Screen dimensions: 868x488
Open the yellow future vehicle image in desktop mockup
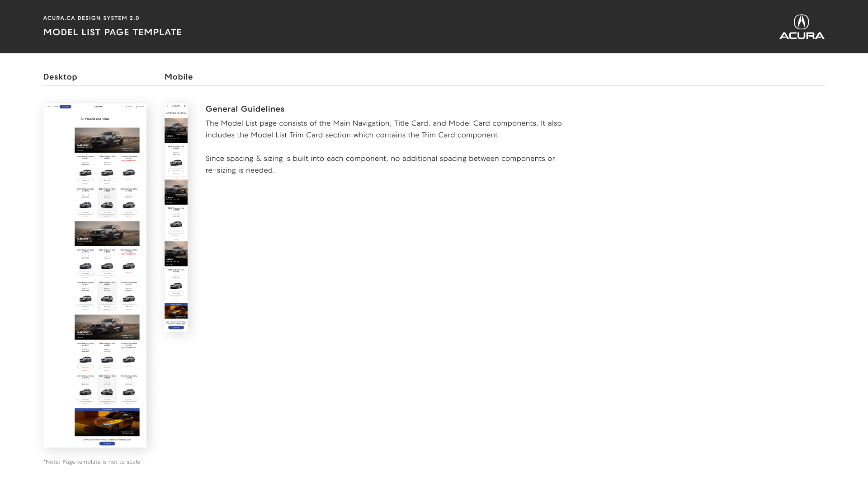[x=107, y=423]
